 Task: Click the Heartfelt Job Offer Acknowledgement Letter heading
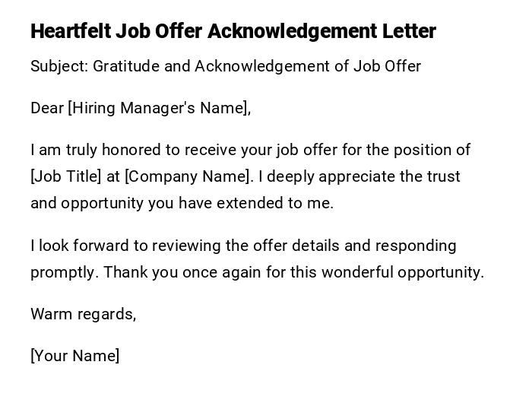(233, 31)
